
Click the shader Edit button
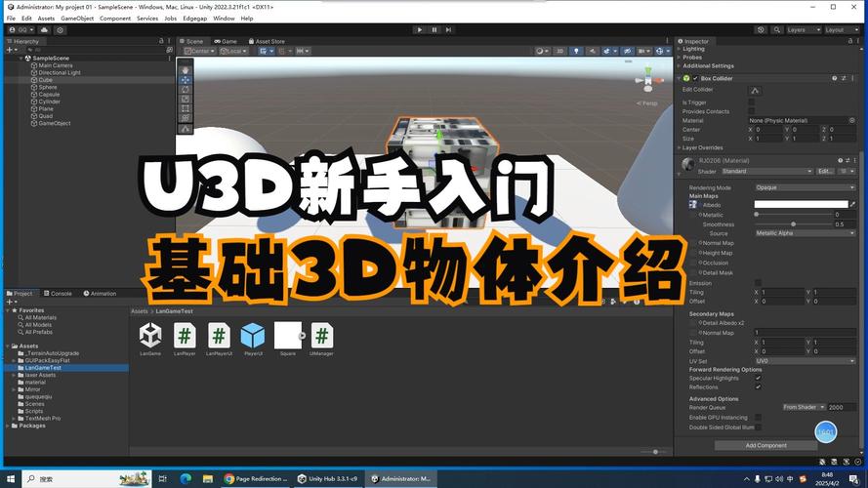click(x=825, y=172)
